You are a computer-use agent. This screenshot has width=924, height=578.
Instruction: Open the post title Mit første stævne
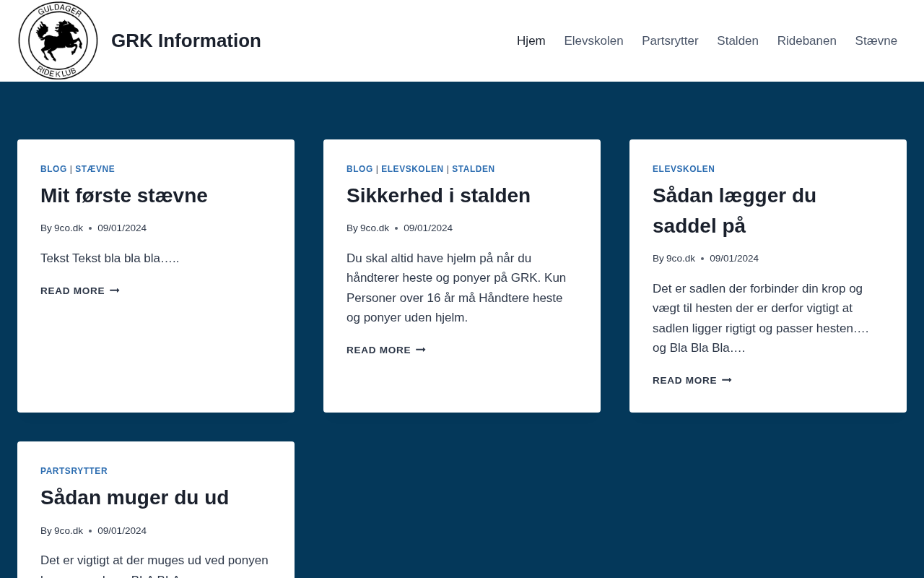point(124,196)
